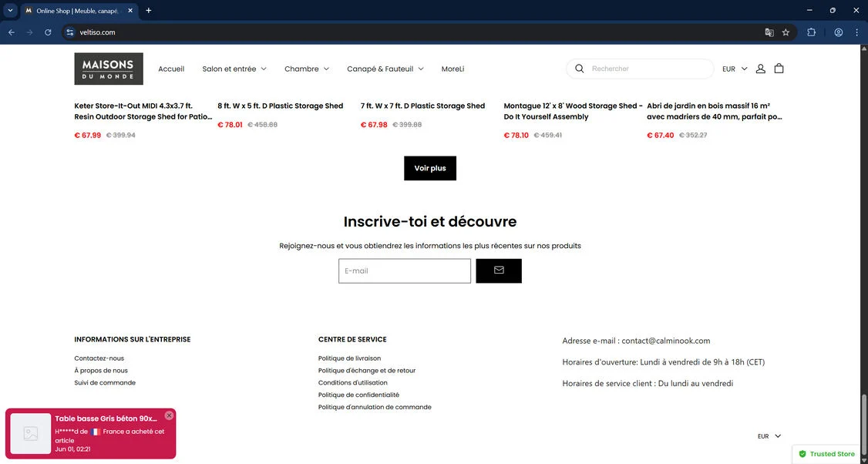Open Abri de jardin en bois massif product
The width and height of the screenshot is (868, 464).
(715, 111)
